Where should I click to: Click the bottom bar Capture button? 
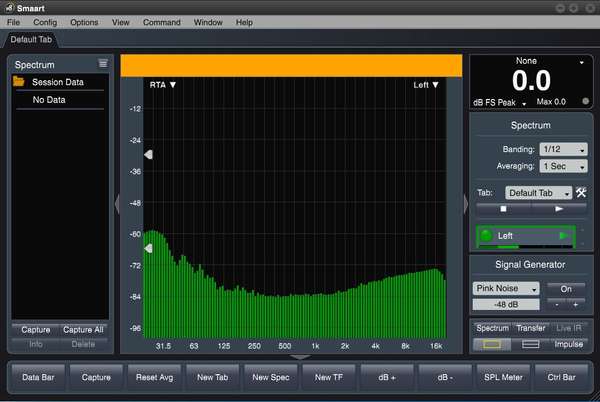(96, 377)
